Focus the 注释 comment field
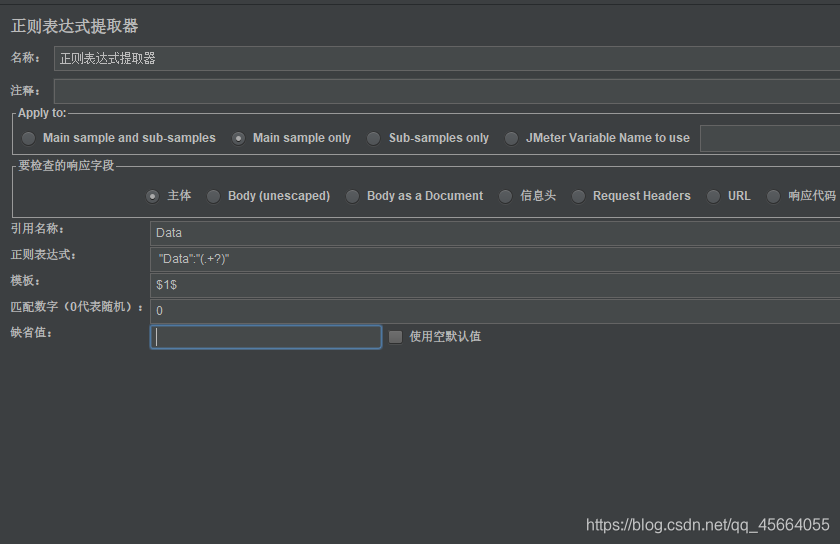The width and height of the screenshot is (840, 544). (x=447, y=91)
